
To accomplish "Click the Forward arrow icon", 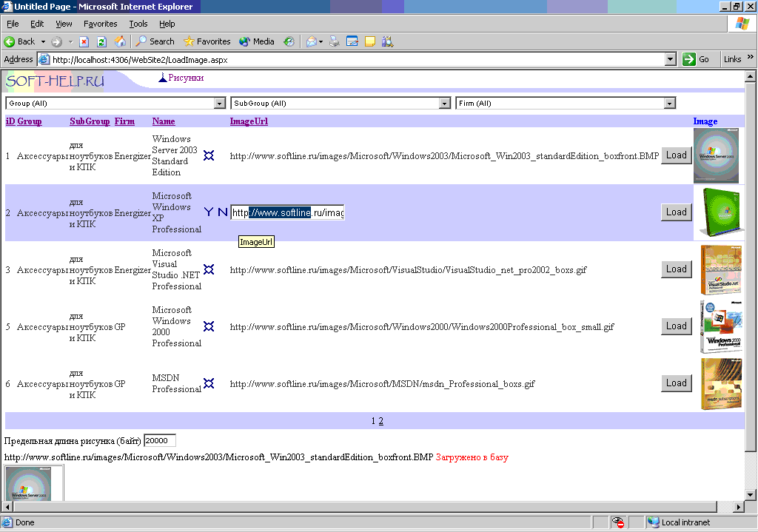I will 56,41.
